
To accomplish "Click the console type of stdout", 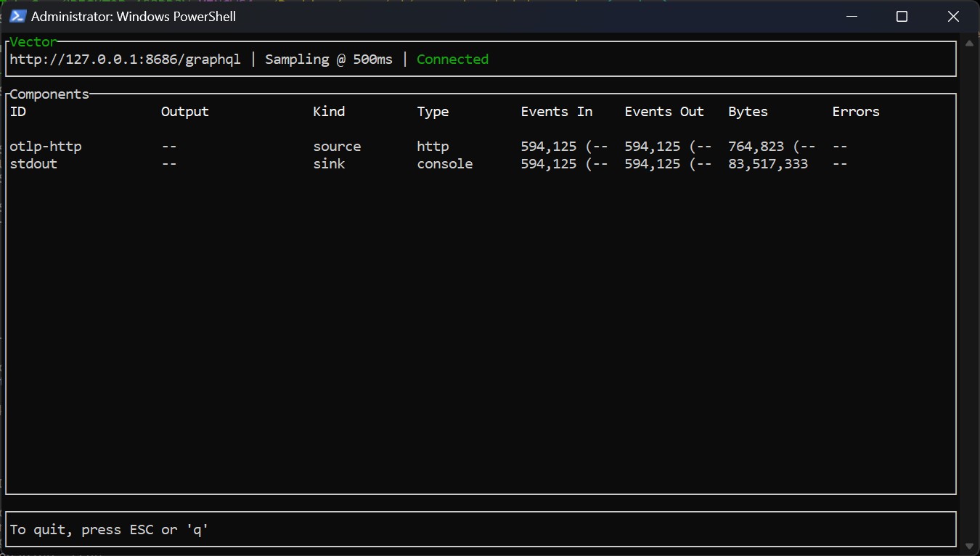I will pyautogui.click(x=444, y=164).
